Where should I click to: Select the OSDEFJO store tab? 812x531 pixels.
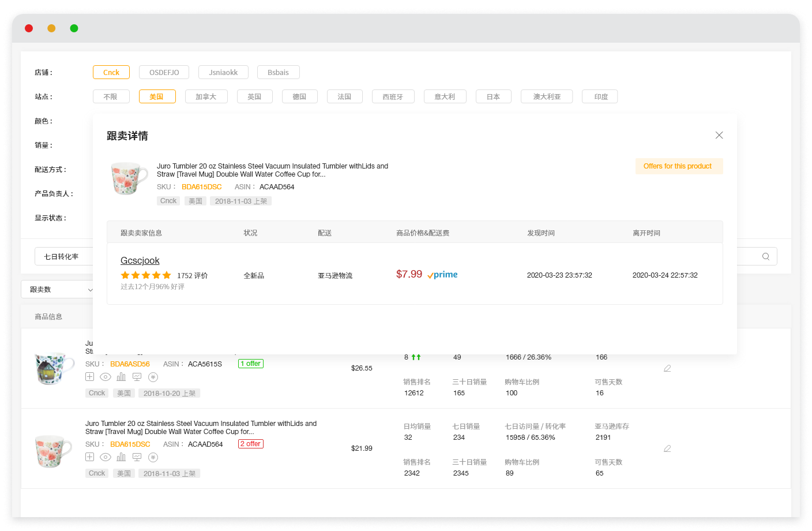[x=164, y=73]
